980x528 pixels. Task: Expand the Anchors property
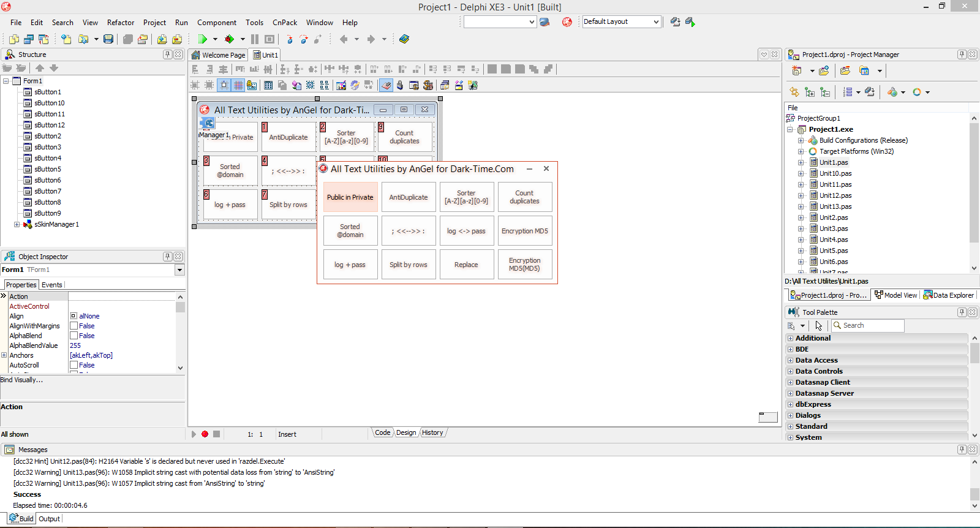[4, 355]
